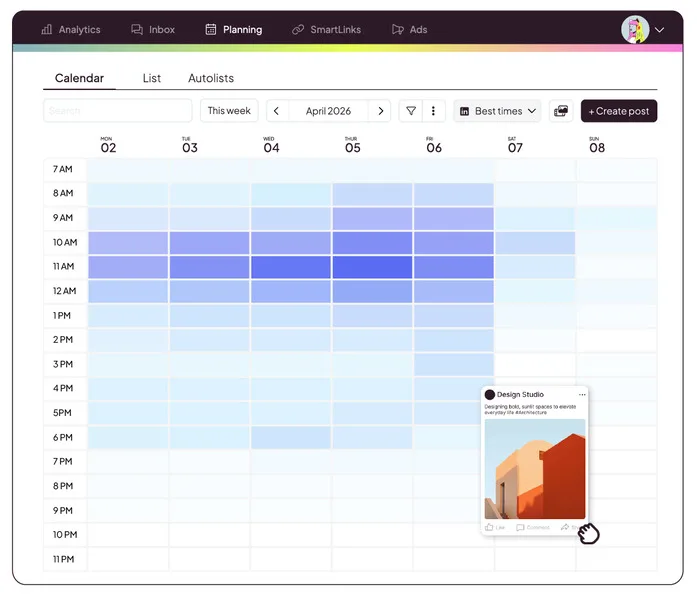
Task: Go to next month arrow
Action: [x=381, y=111]
